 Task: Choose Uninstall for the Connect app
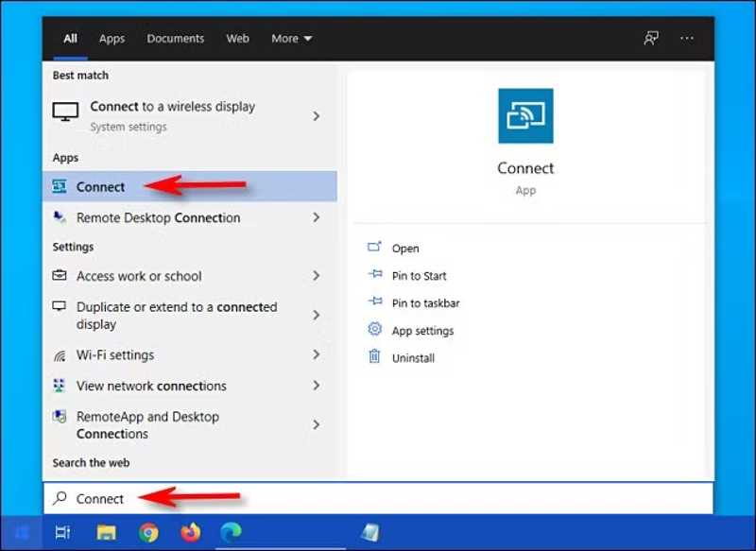pyautogui.click(x=413, y=358)
